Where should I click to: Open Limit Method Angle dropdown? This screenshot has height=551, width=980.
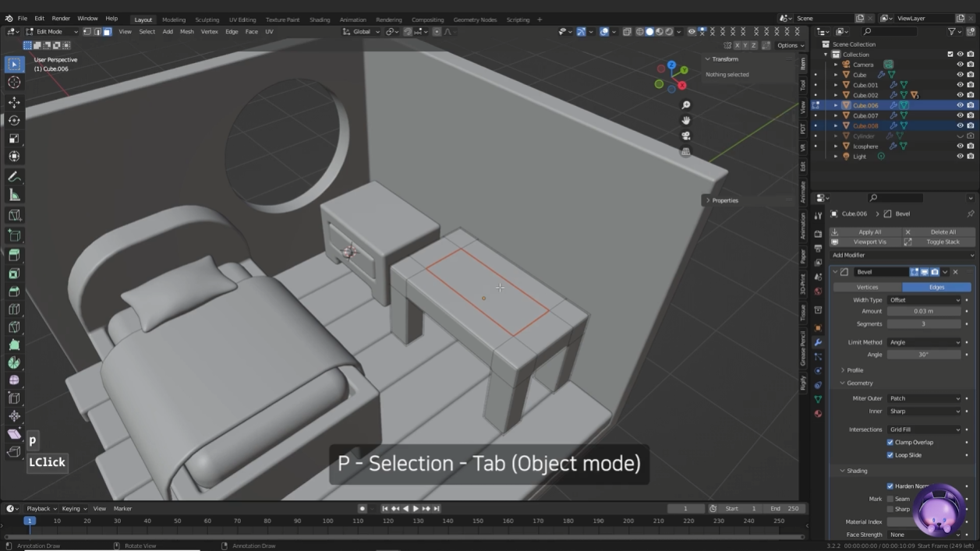925,342
